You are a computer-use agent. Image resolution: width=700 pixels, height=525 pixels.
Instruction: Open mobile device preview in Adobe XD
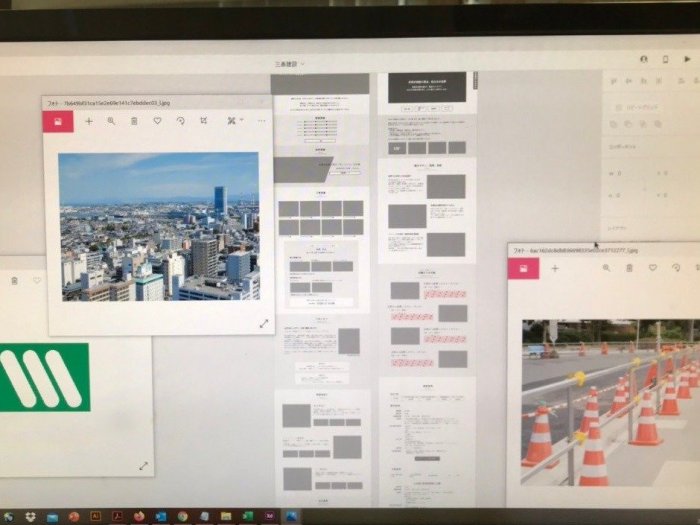click(x=665, y=59)
